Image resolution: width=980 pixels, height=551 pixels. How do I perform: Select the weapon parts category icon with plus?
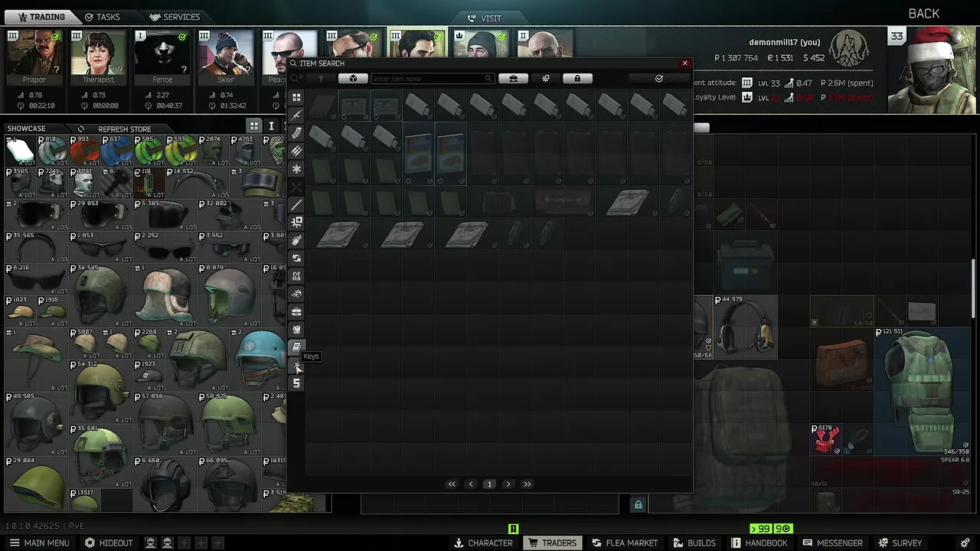(x=296, y=222)
